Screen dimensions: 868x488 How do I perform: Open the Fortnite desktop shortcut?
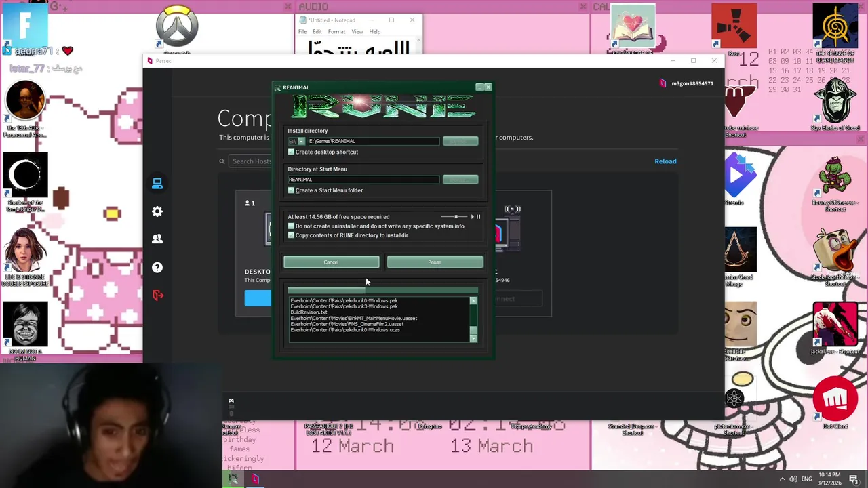tap(25, 26)
